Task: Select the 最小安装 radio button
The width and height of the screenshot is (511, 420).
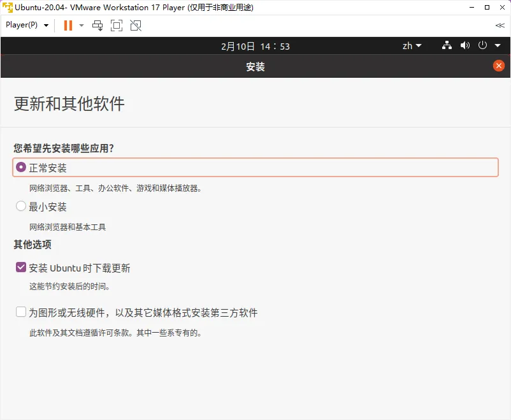Action: pyautogui.click(x=21, y=206)
